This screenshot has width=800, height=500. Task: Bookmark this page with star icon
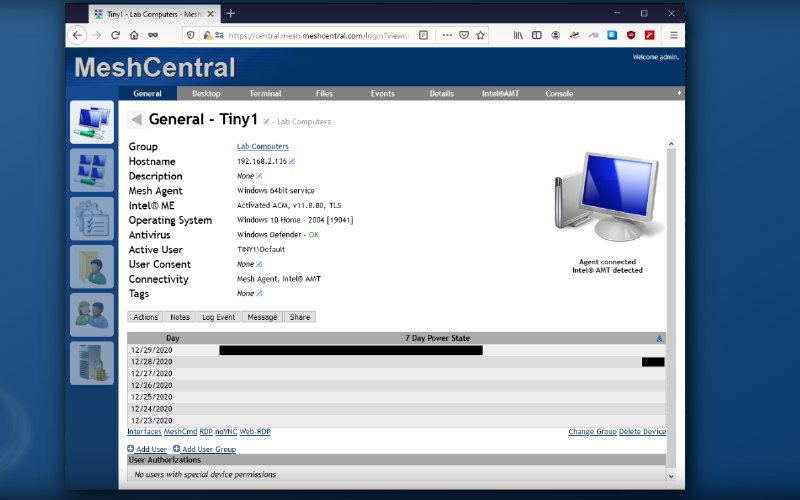coord(480,35)
